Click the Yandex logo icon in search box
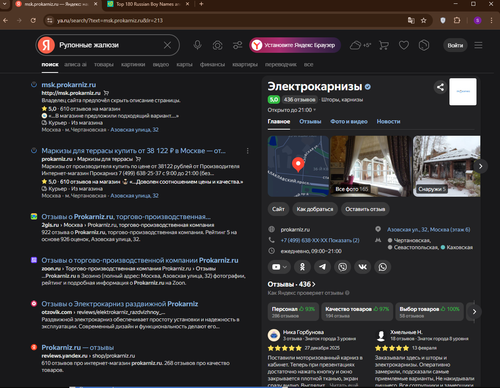 (46, 45)
